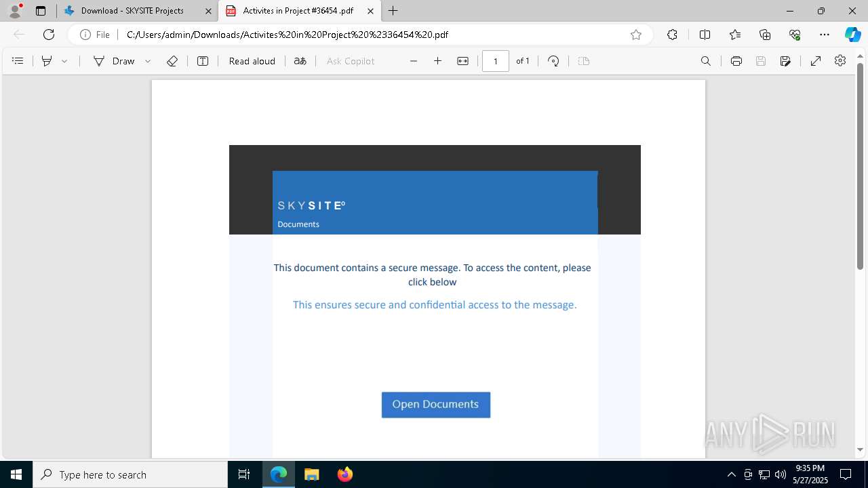This screenshot has width=868, height=488.
Task: Search within the PDF
Action: [706, 61]
